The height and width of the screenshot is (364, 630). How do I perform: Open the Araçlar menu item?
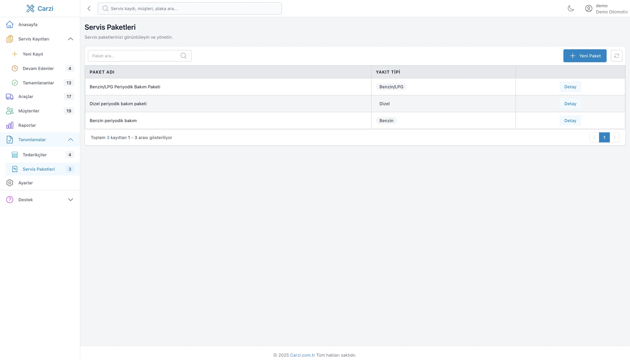(x=40, y=97)
